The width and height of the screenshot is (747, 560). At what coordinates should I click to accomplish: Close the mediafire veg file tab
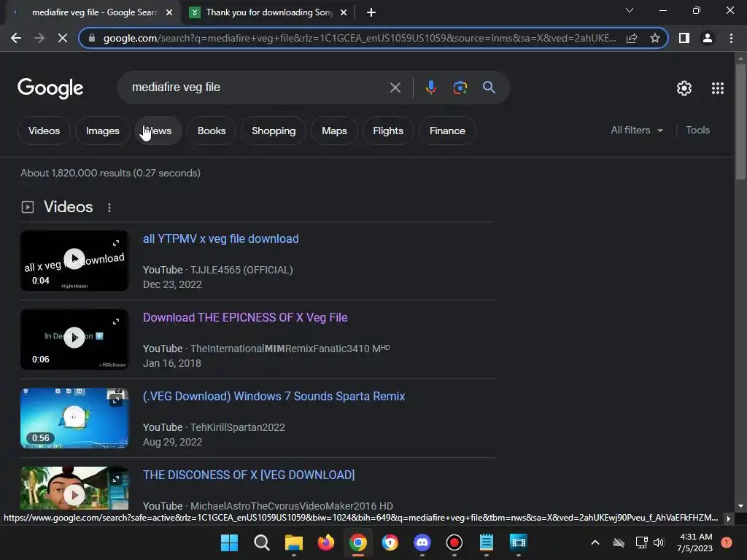tap(169, 12)
